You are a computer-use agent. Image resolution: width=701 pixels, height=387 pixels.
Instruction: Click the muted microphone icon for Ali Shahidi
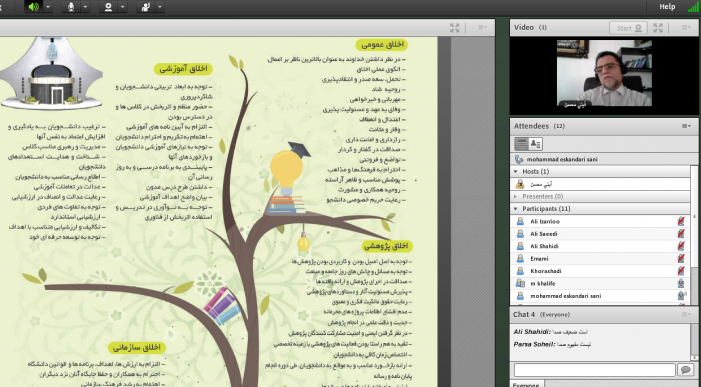681,246
